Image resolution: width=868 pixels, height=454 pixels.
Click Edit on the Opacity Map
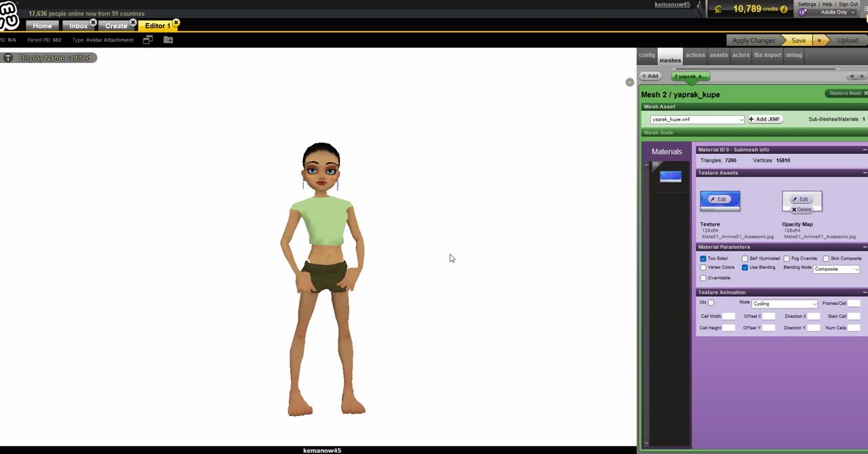(801, 199)
